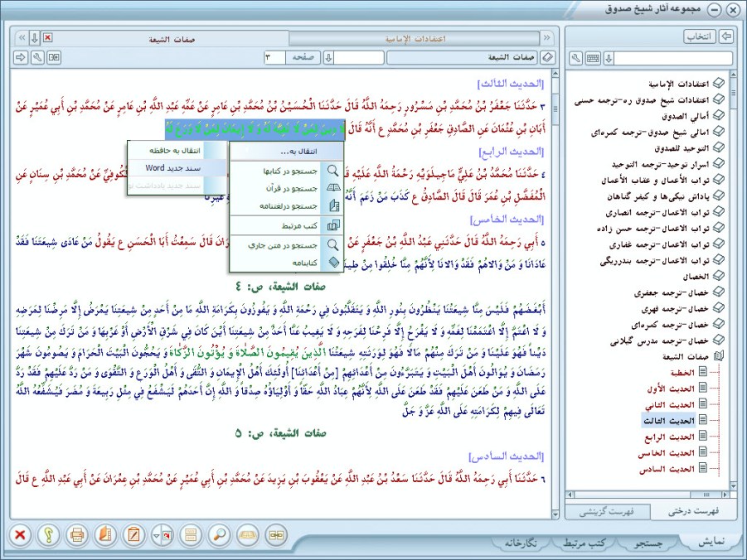The width and height of the screenshot is (747, 560).
Task: Select انتقال به حافظه in the submenu
Action: pyautogui.click(x=177, y=151)
